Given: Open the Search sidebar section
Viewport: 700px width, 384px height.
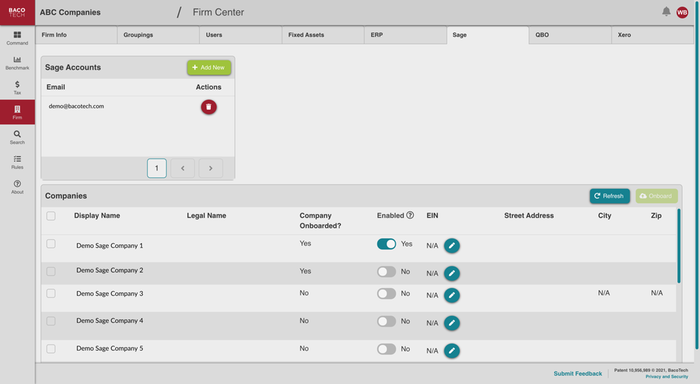Looking at the screenshot, I should tap(17, 137).
